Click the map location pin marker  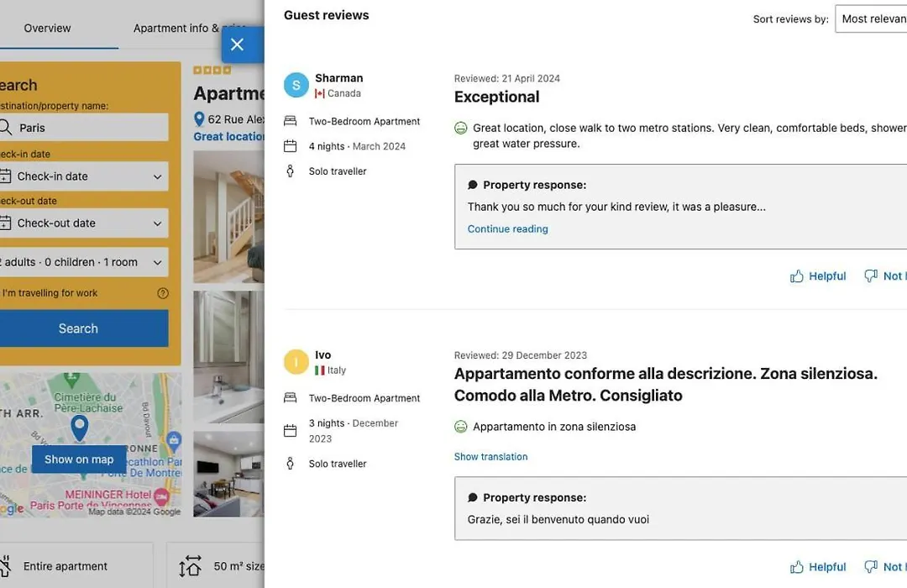pos(79,427)
